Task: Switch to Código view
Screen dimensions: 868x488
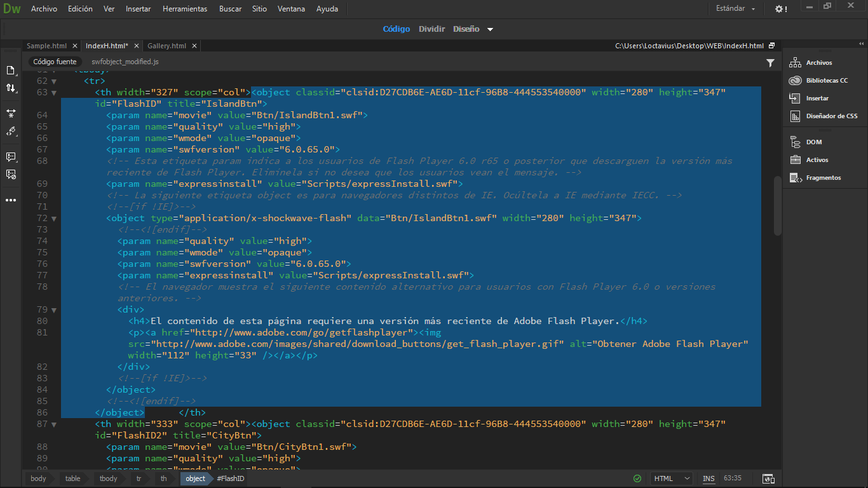Action: coord(397,29)
